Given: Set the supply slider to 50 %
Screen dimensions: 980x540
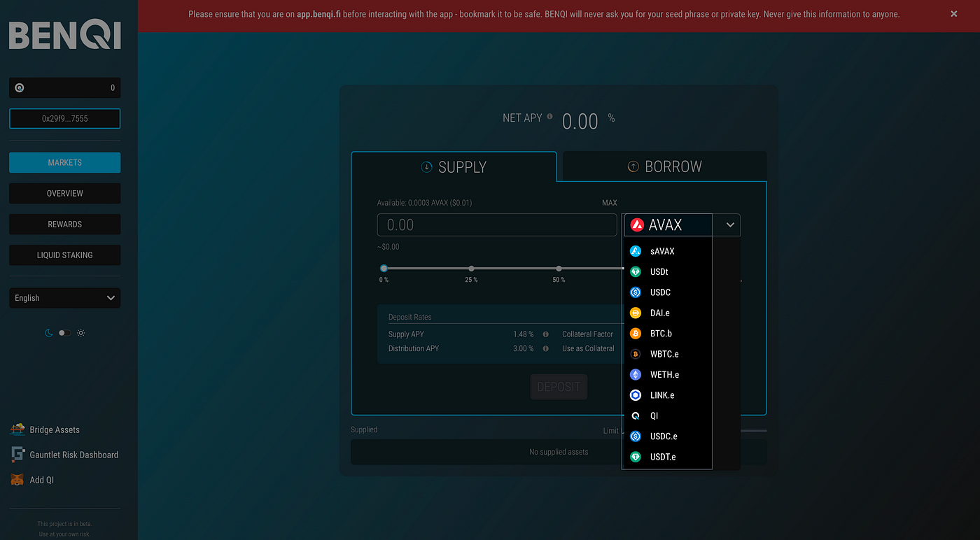Looking at the screenshot, I should [559, 269].
